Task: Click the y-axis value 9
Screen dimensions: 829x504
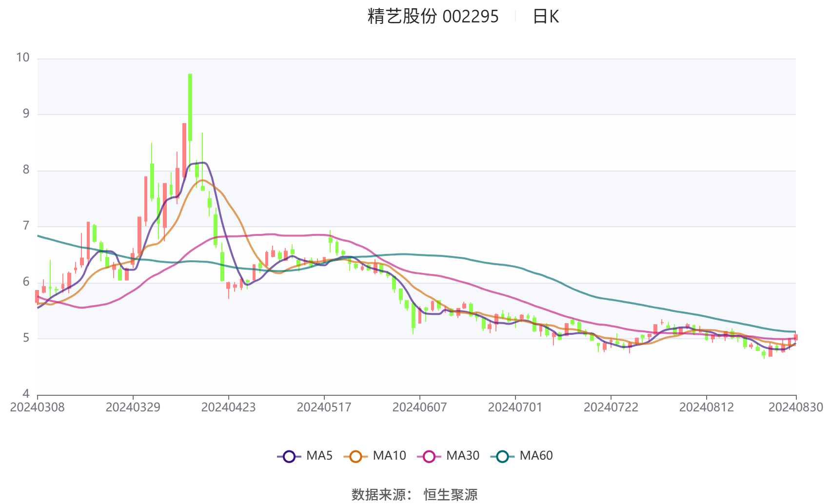Action: [26, 114]
